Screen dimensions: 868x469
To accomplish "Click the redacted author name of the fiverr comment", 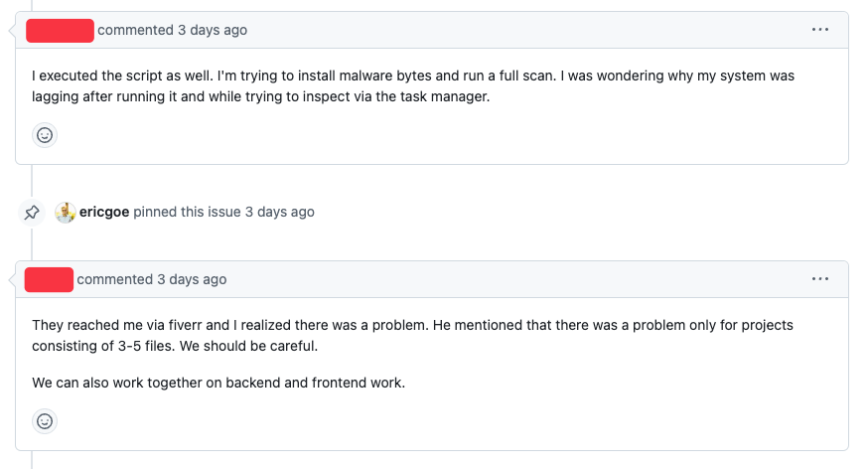I will click(x=49, y=279).
